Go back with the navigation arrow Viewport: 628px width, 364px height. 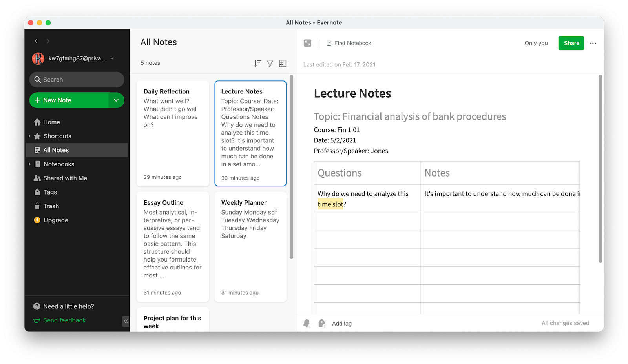click(x=36, y=41)
